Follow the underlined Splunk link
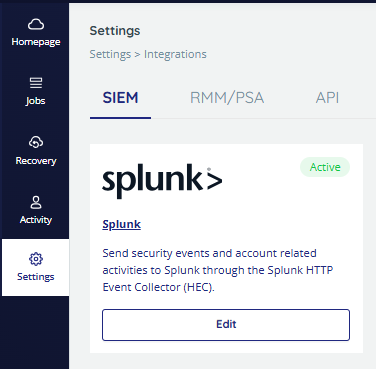The width and height of the screenshot is (376, 369). [x=122, y=224]
